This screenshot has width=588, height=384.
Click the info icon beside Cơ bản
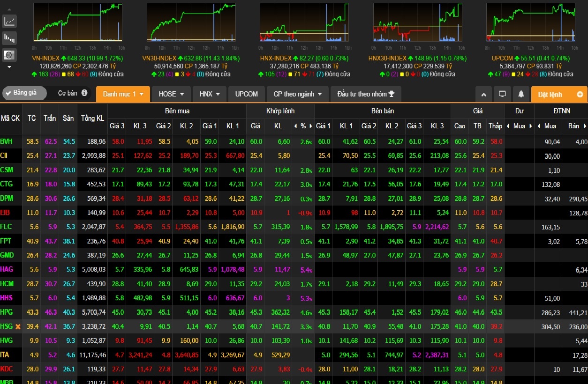pyautogui.click(x=84, y=93)
